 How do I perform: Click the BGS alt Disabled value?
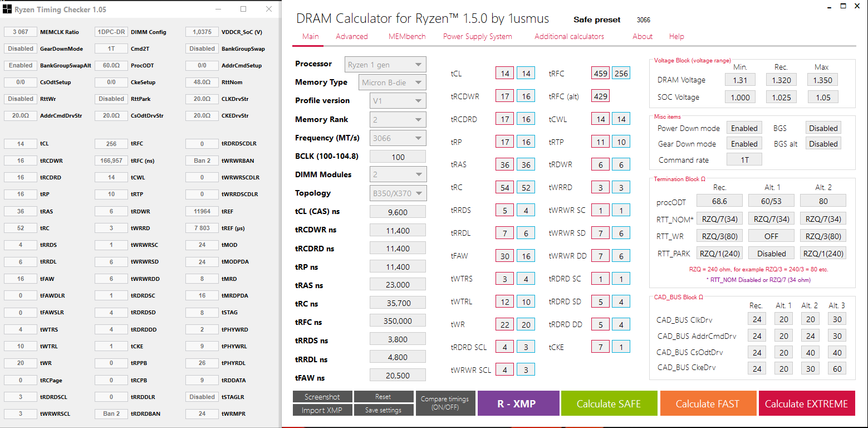tap(823, 144)
